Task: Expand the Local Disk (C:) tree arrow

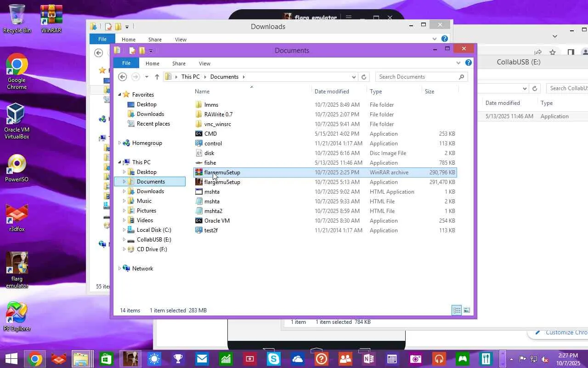Action: point(124,230)
